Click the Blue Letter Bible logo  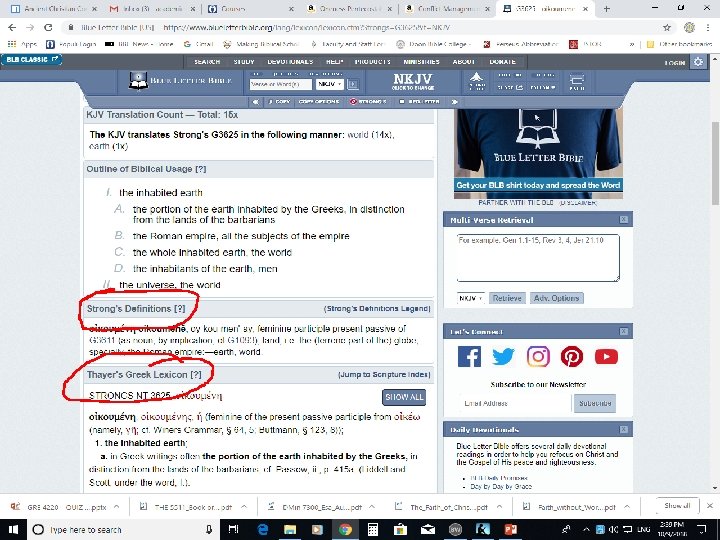[180, 81]
